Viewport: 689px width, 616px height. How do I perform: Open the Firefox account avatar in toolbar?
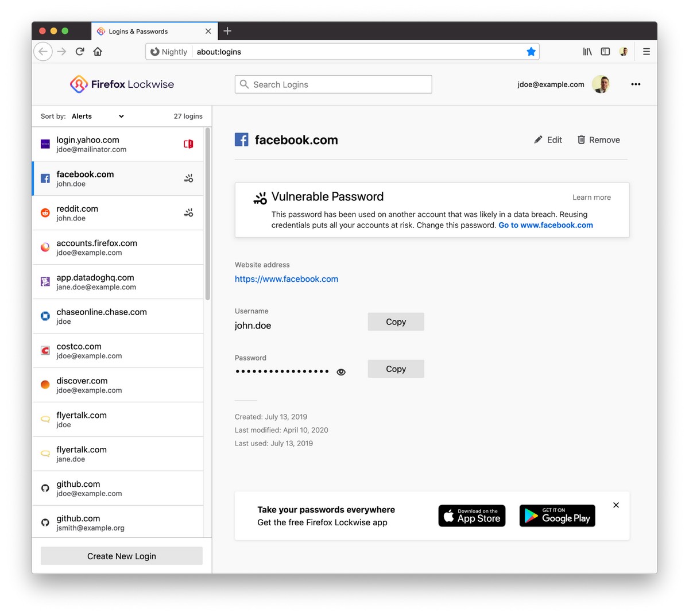(624, 52)
